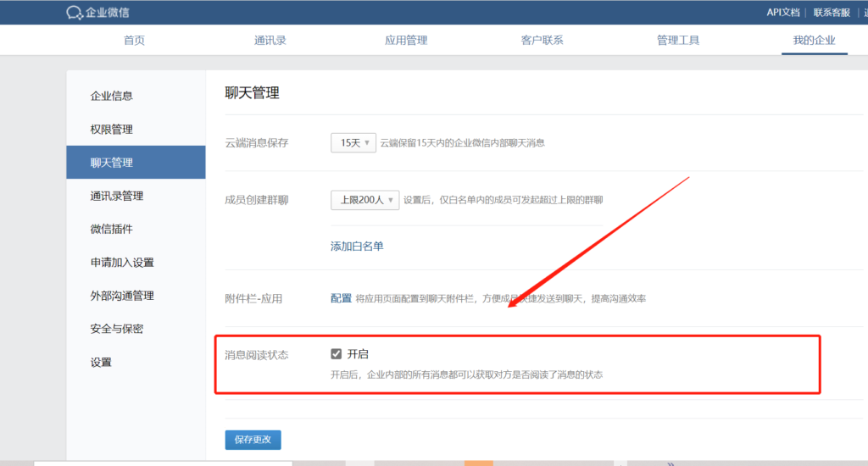Click the 配置 link for 附件栏-应用
This screenshot has height=466, width=868.
click(341, 298)
